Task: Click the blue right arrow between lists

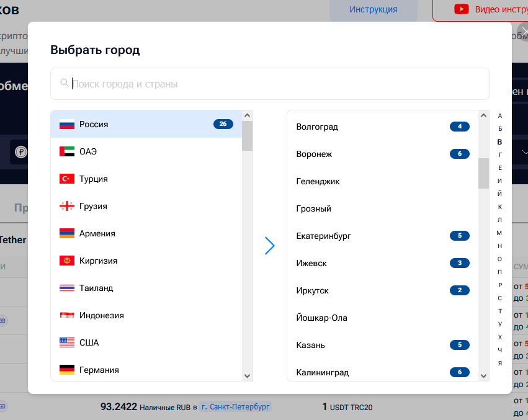Action: (269, 246)
